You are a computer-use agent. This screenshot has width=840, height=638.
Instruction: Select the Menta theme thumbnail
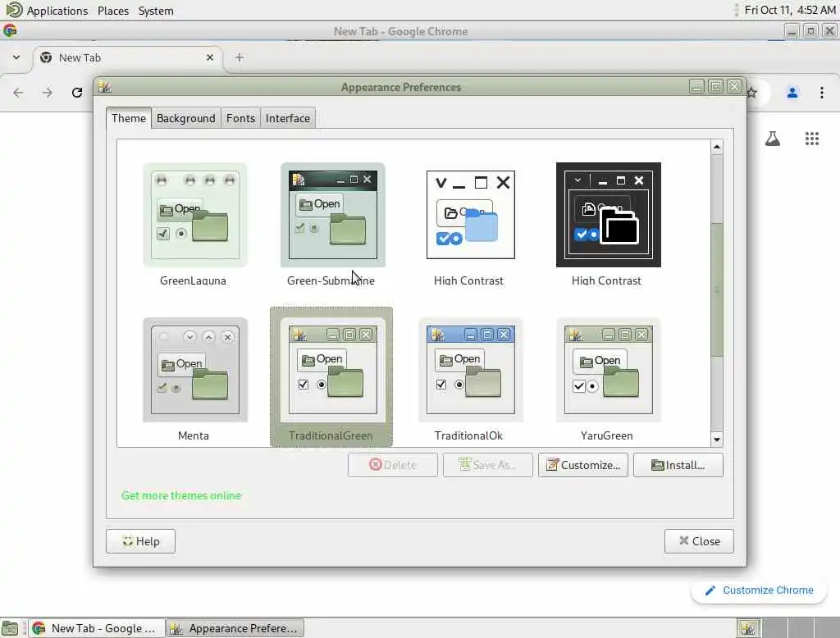(x=195, y=370)
